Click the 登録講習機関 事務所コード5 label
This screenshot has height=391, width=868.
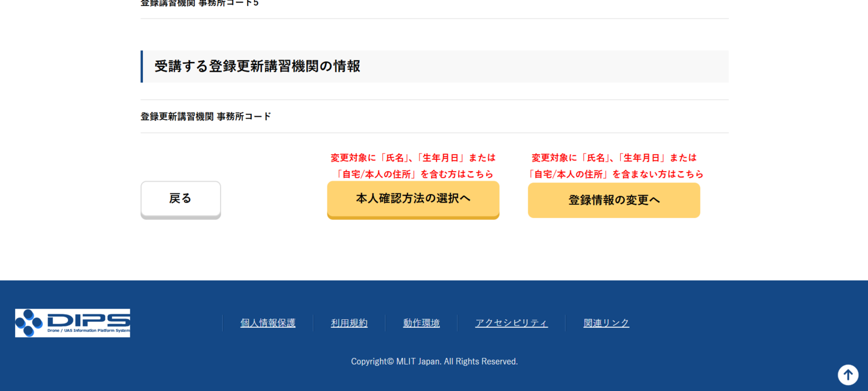point(199,3)
